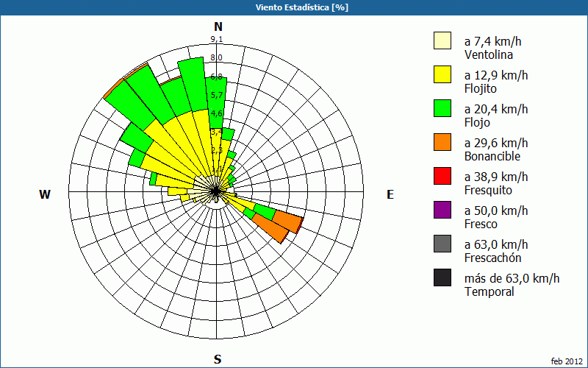Click the 5,7 ring value label
The height and width of the screenshot is (368, 588).
click(217, 95)
